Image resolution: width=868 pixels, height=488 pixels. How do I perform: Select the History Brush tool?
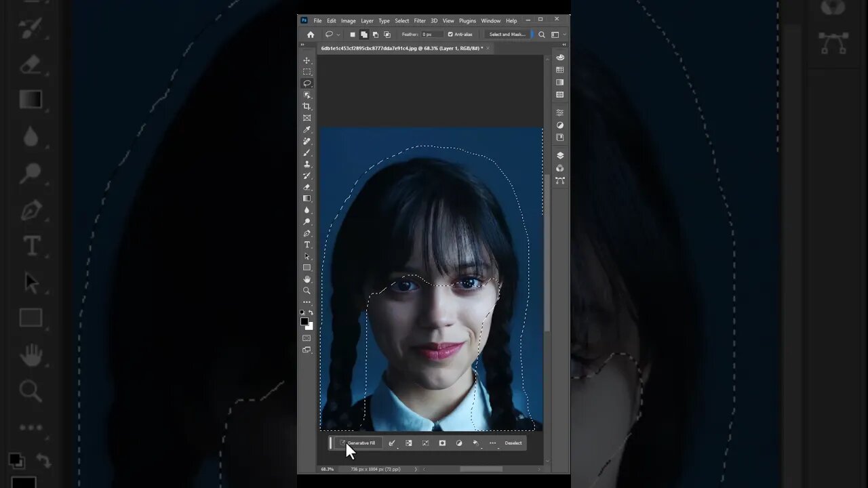tap(307, 176)
